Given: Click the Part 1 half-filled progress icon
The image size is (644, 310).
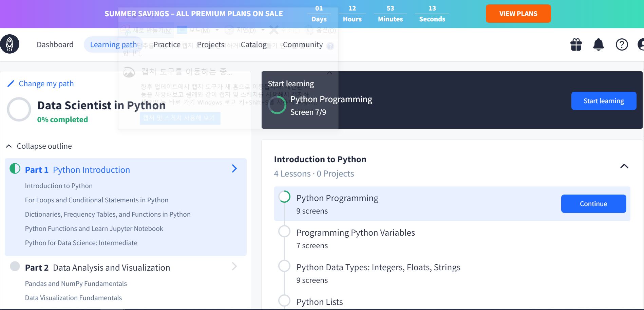Looking at the screenshot, I should point(15,168).
